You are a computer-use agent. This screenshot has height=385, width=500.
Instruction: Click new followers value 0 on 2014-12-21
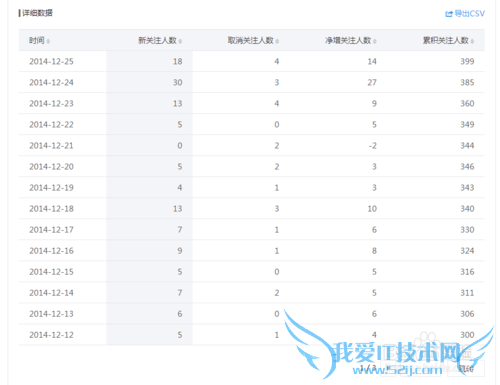[180, 145]
